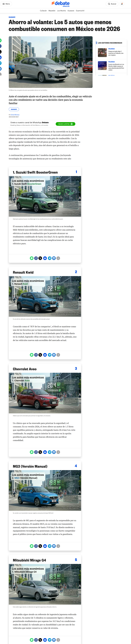Share Chevrolet Aveo card on WhatsApp
131x644 pixels.
pos(32,452)
